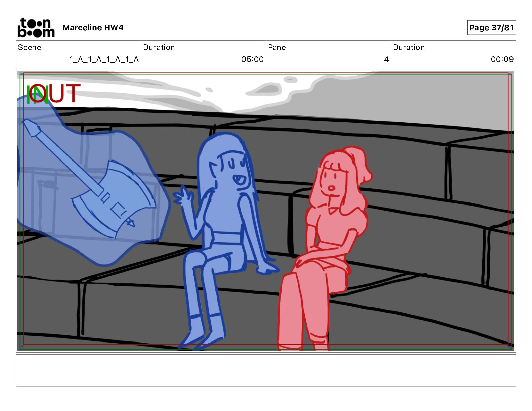Viewport: 532px width, 411px height.
Task: Click the empty notes box below the panel
Action: click(x=266, y=371)
